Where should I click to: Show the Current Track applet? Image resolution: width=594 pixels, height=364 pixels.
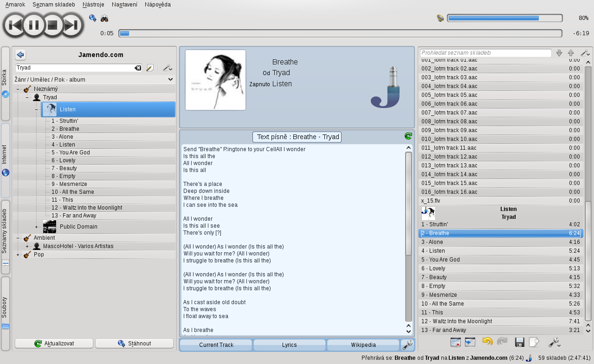[216, 345]
